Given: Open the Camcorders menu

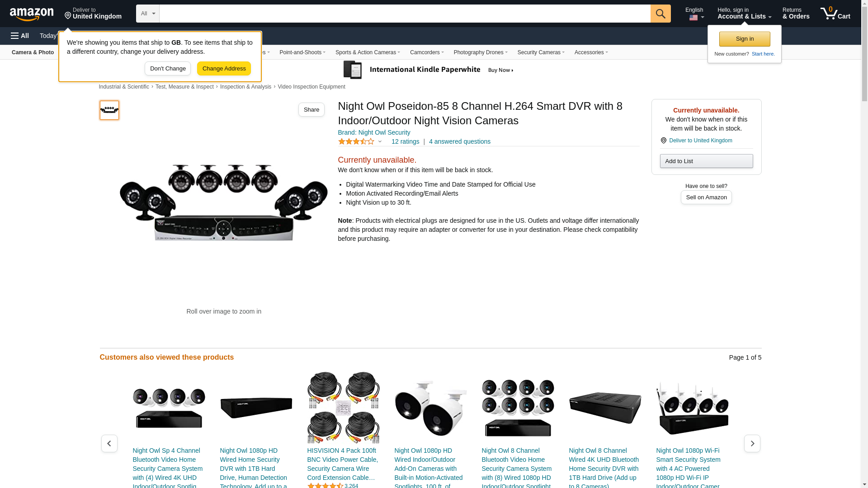Looking at the screenshot, I should click(x=427, y=52).
